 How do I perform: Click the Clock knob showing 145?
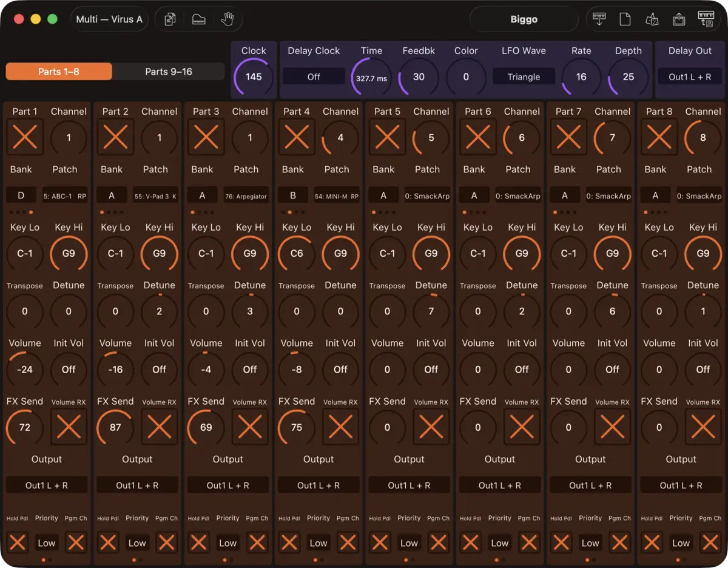(x=254, y=76)
